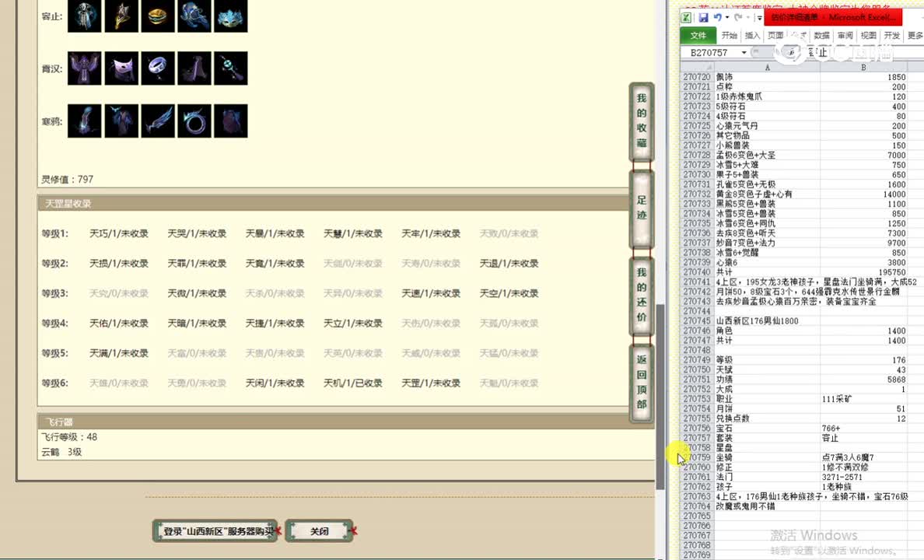Save the workbook via the floppy icon

pos(703,18)
